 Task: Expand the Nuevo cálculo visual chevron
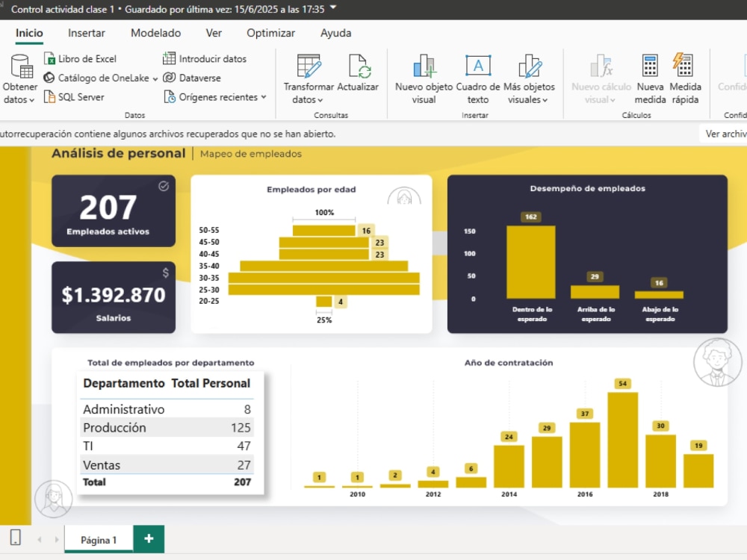coord(613,101)
